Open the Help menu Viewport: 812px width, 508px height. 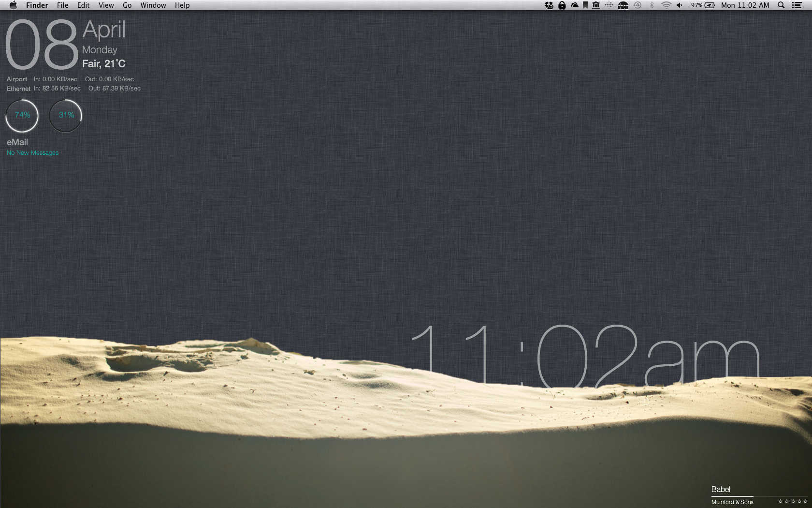click(182, 5)
